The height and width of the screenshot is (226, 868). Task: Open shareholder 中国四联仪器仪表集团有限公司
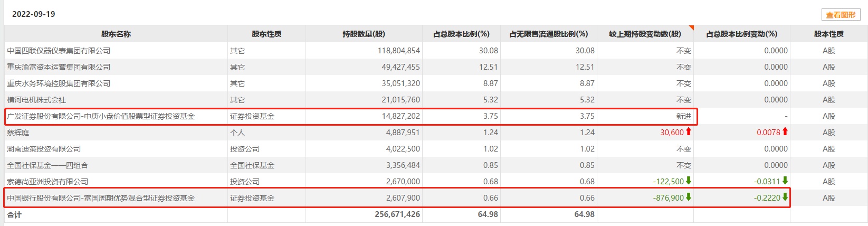pos(59,51)
